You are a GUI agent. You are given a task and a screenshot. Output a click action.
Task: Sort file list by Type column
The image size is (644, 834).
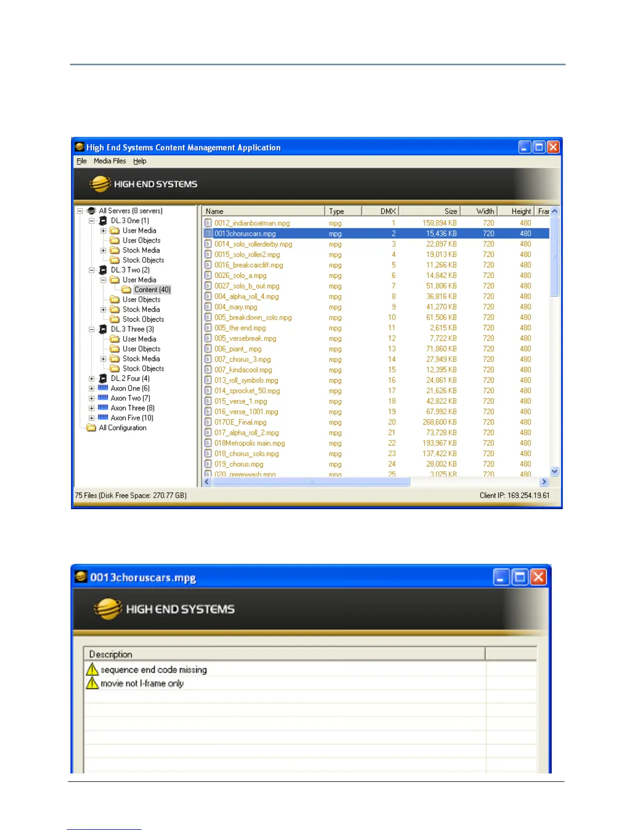click(x=343, y=211)
